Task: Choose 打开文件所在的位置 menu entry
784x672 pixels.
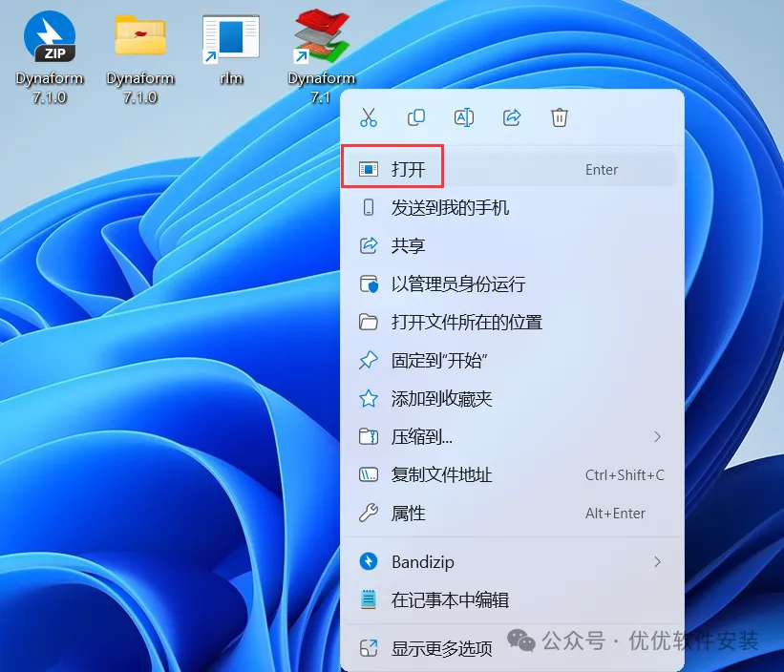Action: (512, 322)
